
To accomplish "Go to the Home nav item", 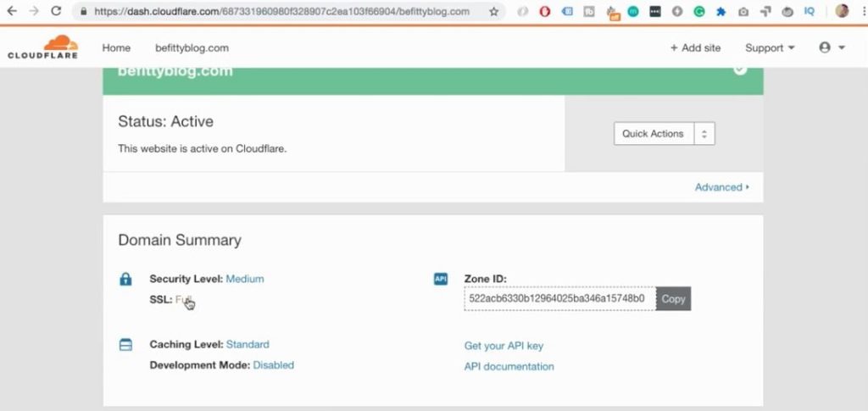I will 116,48.
